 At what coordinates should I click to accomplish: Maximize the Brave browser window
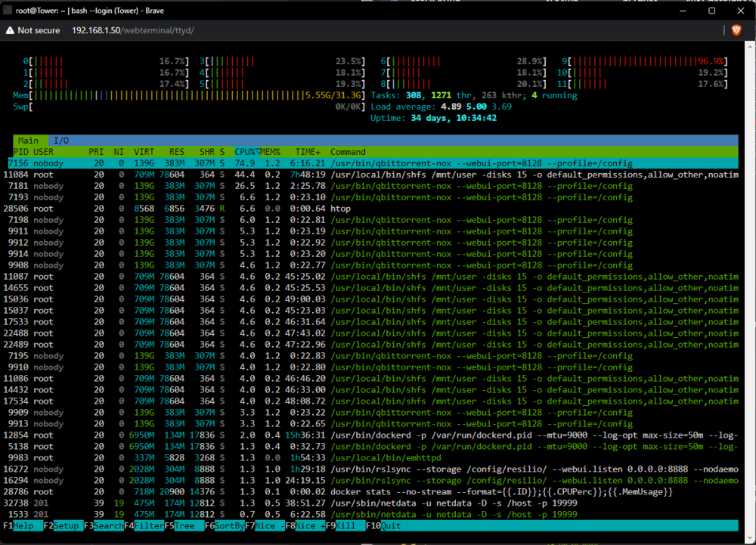pyautogui.click(x=711, y=10)
